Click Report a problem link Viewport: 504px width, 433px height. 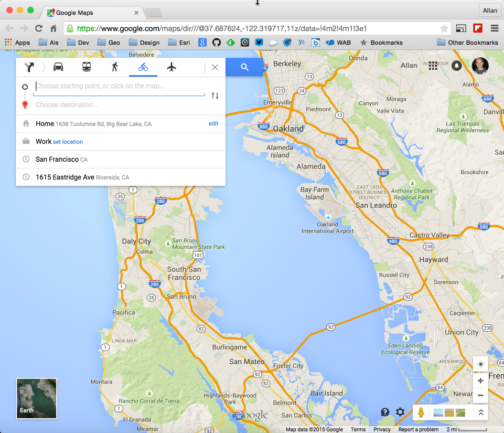(x=418, y=429)
